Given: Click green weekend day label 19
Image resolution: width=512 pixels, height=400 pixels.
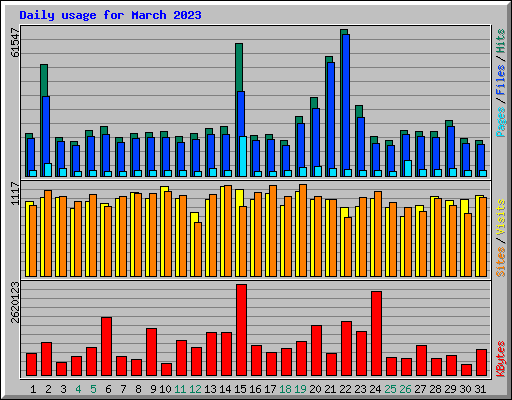Looking at the screenshot, I should [300, 389].
